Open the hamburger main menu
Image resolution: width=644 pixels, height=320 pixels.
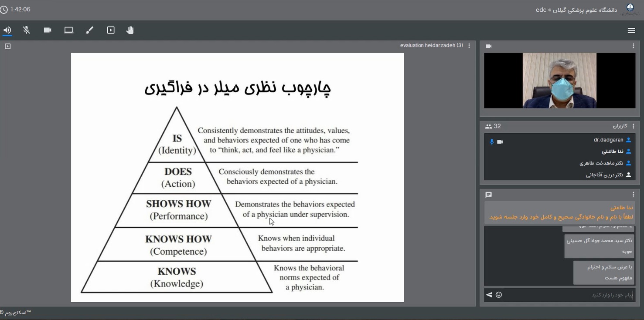point(631,30)
